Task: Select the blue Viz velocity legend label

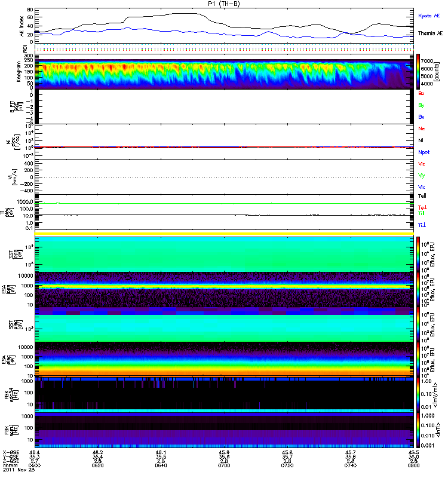Action: [422, 187]
